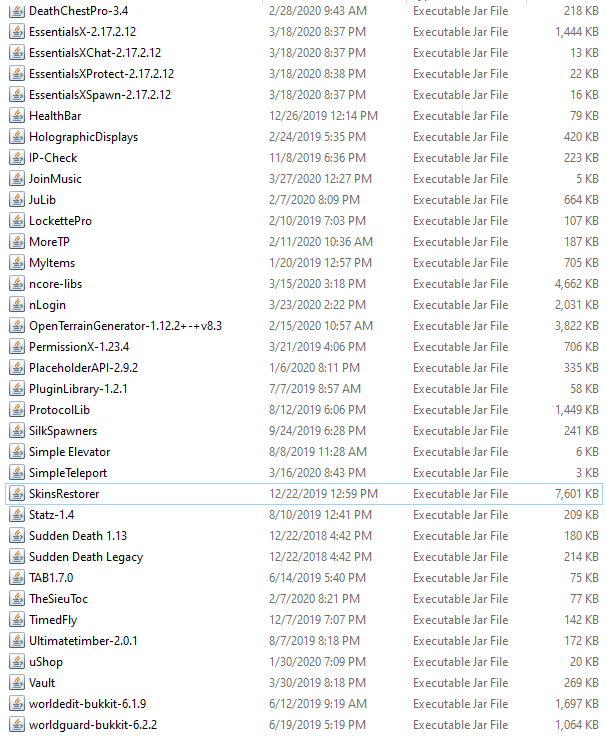Viewport: 606px width, 740px height.
Task: Click the 1,449 KB size of ProtocolLib
Action: pos(577,410)
